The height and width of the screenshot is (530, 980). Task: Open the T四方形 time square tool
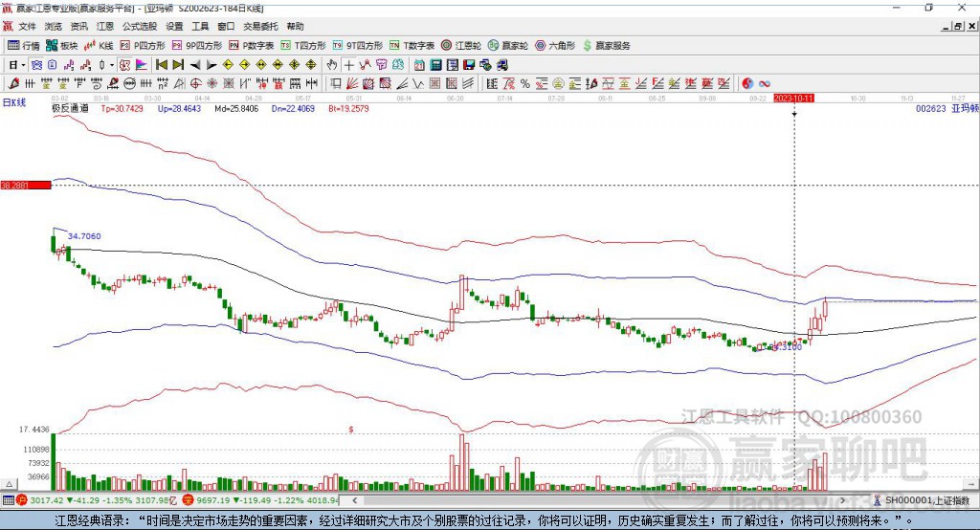tap(303, 46)
